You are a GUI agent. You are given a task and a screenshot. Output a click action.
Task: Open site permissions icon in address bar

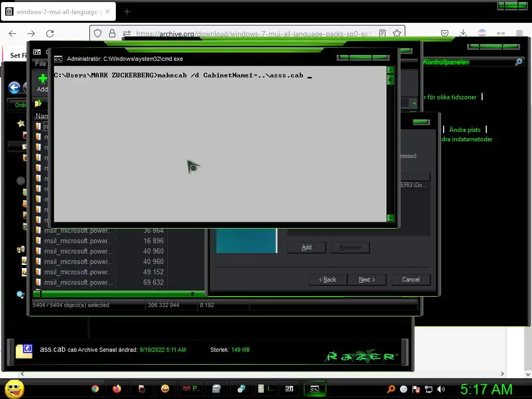127,33
